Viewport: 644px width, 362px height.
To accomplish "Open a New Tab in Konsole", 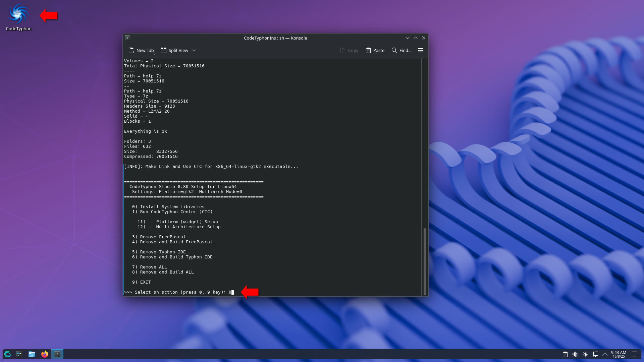I will (x=141, y=50).
